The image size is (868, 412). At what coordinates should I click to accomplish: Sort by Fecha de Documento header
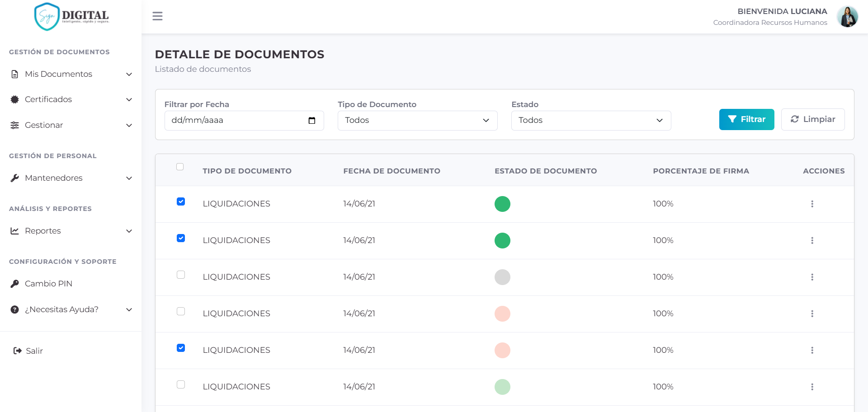coord(392,171)
